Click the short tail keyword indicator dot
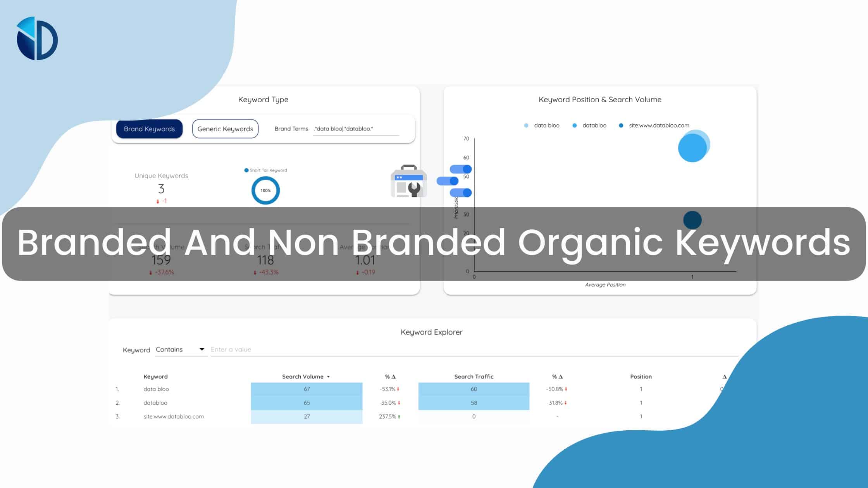Screen dimensions: 868x488 click(247, 170)
